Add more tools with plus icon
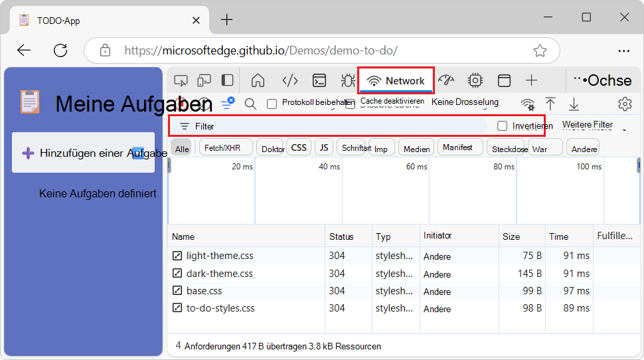 pyautogui.click(x=531, y=80)
